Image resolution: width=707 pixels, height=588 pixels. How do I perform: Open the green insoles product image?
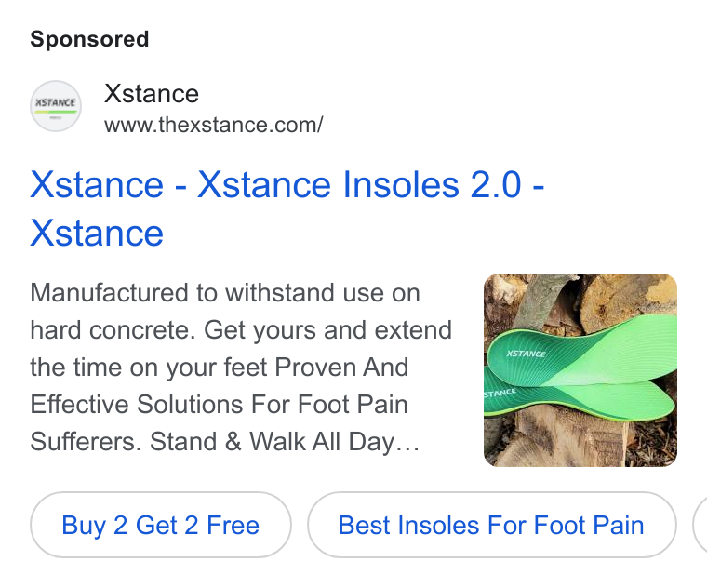coord(580,370)
